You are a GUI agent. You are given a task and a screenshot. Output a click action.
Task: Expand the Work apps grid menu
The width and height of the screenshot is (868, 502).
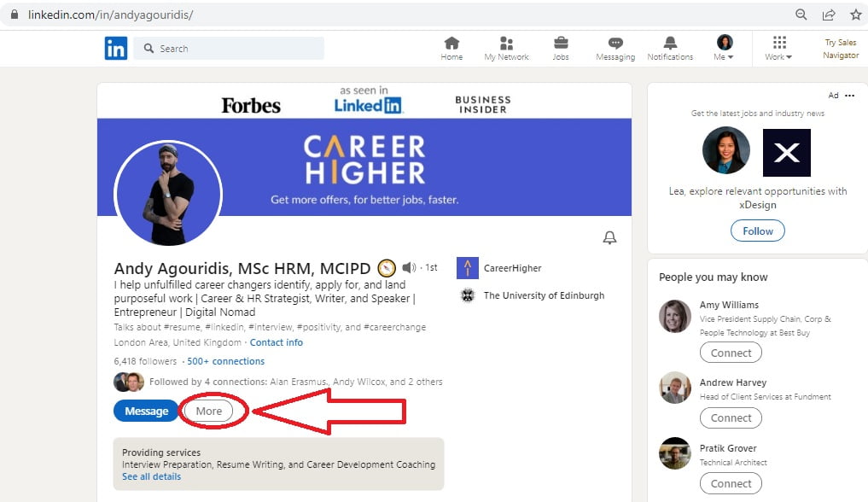pos(779,48)
